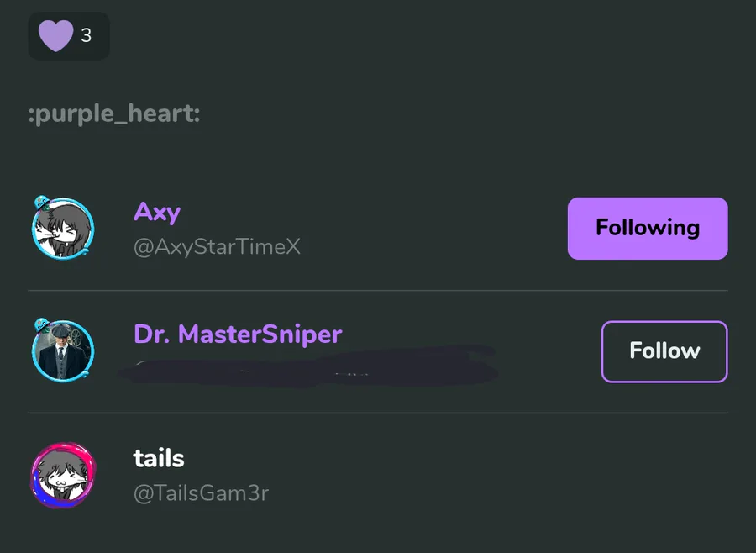Open the tails profile avatar
Image resolution: width=756 pixels, height=553 pixels.
(x=64, y=476)
